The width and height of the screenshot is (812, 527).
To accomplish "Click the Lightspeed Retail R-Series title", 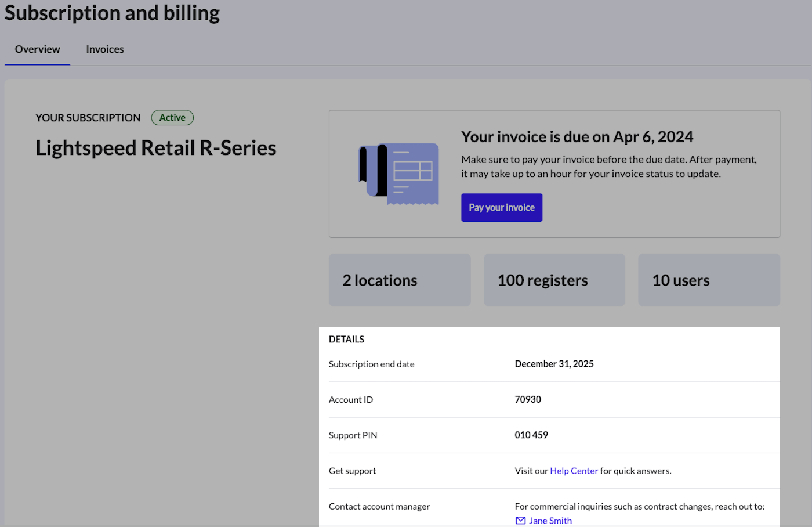I will 156,148.
